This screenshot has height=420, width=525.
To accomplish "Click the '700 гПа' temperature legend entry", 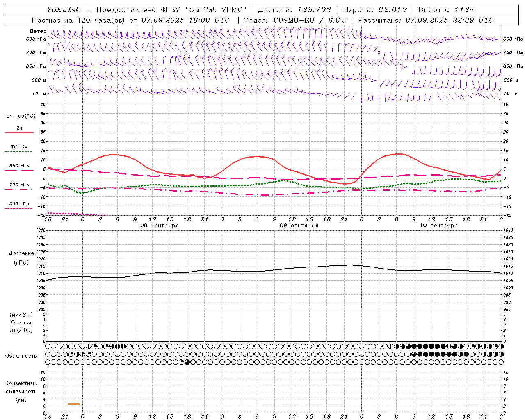I will click(x=19, y=185).
